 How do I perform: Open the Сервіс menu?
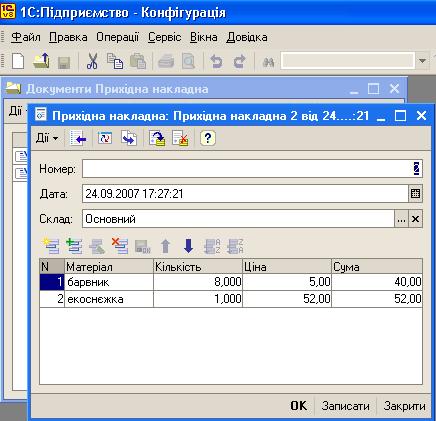click(x=165, y=37)
